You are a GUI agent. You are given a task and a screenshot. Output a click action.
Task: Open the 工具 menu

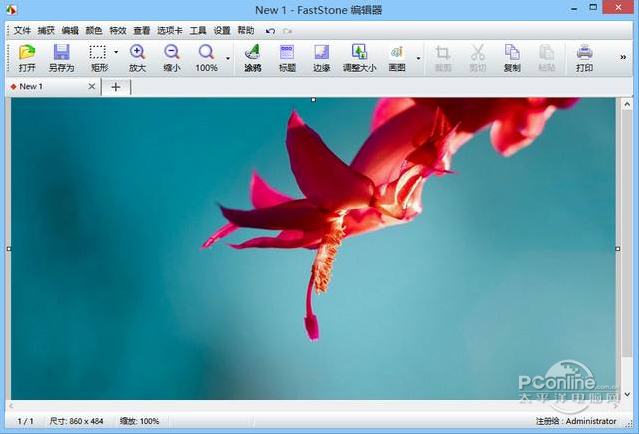(198, 31)
